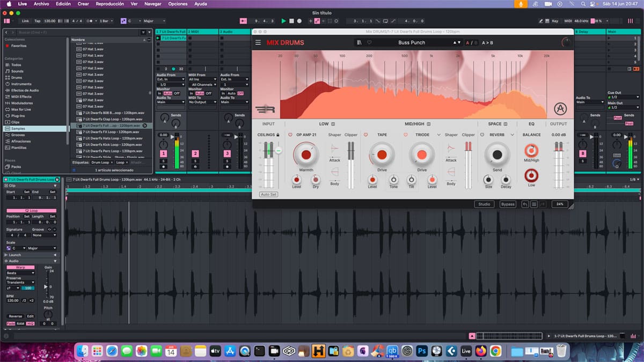Screen dimensions: 644x362
Task: Open the preset library icon in Mix Drums
Action: [358, 42]
